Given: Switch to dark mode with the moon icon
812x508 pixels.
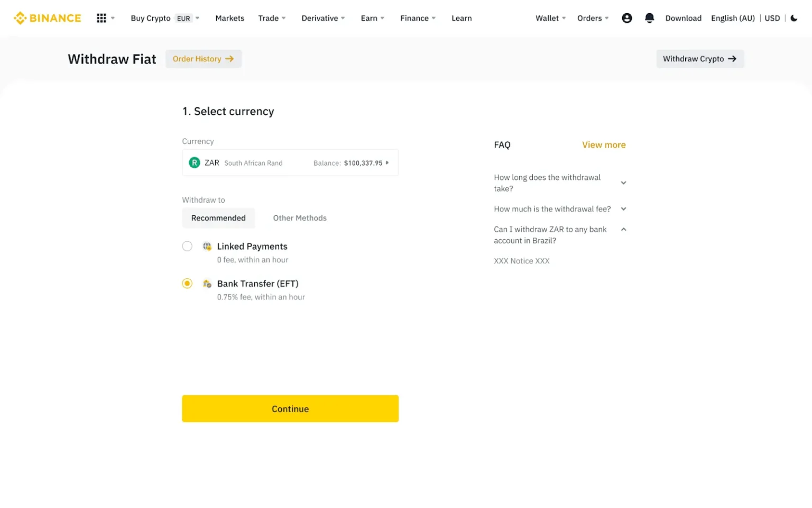Looking at the screenshot, I should (793, 17).
